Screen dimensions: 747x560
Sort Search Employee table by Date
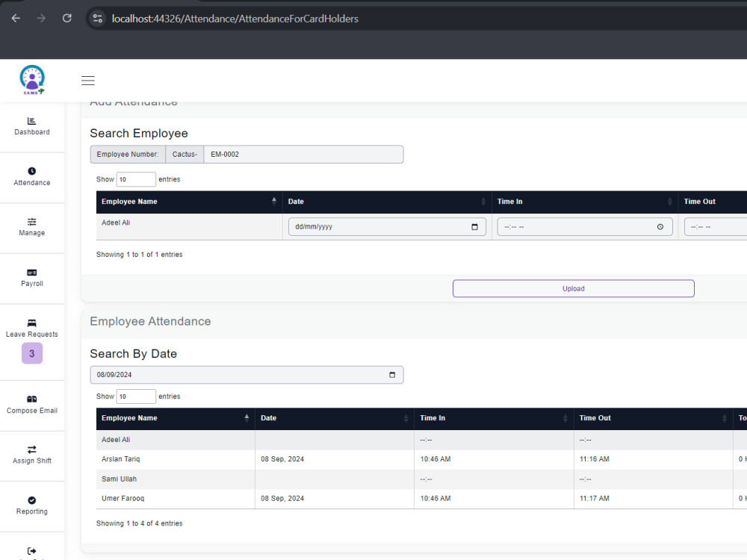[387, 202]
